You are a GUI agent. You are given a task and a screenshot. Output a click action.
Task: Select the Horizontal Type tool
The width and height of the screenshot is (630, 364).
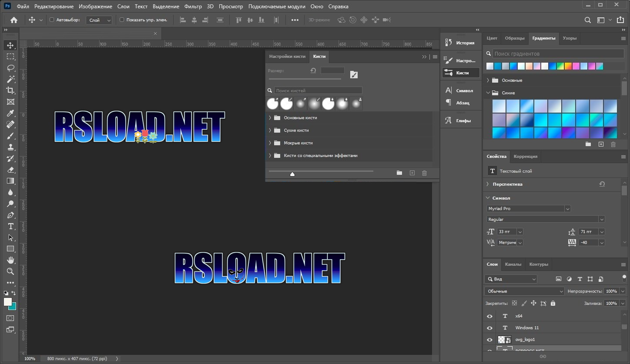[x=10, y=226]
